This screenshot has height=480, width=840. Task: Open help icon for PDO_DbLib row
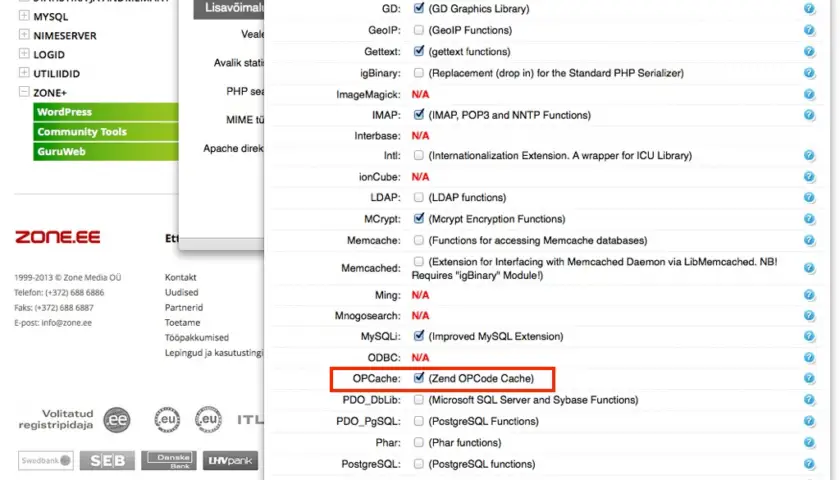pos(809,400)
